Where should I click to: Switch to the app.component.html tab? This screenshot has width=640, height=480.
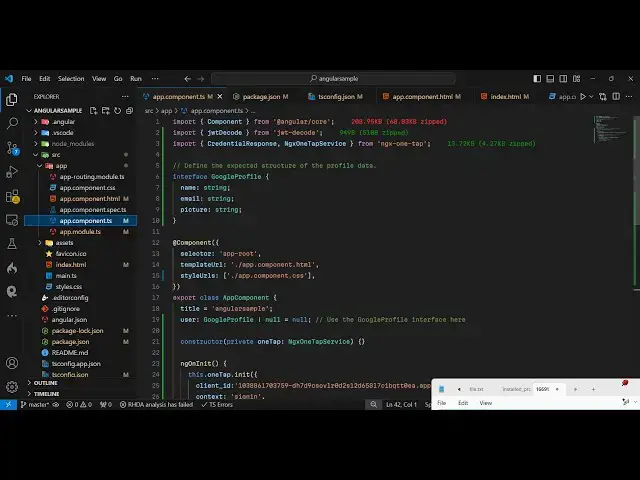(x=422, y=97)
